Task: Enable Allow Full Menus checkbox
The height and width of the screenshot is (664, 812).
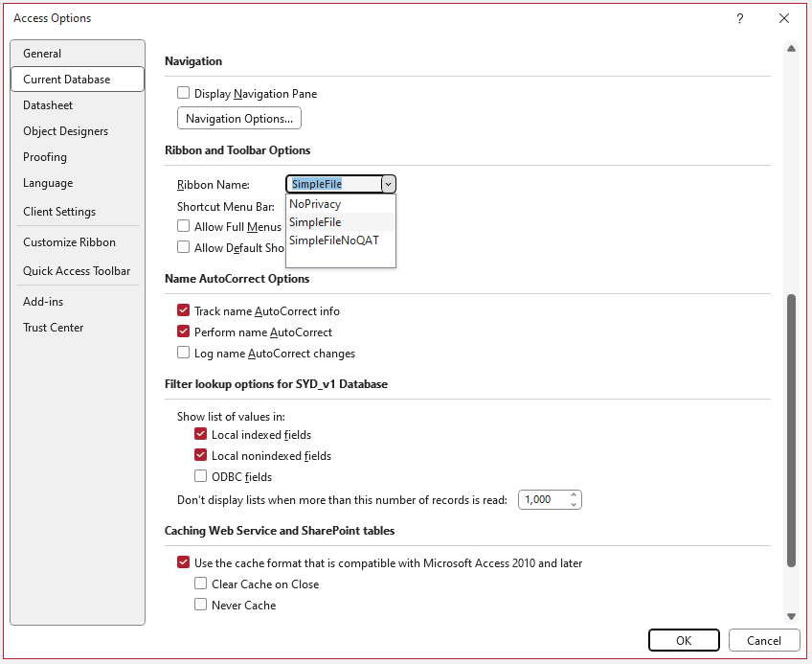Action: click(x=183, y=226)
